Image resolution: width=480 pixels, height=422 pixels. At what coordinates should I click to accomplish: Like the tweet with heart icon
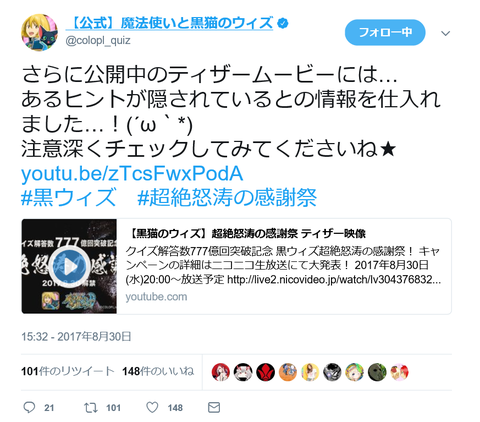click(152, 407)
